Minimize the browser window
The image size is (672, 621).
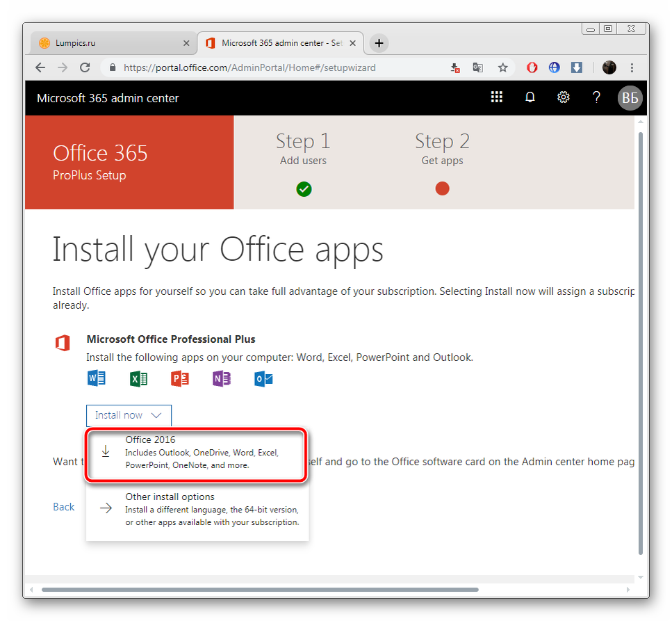(591, 29)
